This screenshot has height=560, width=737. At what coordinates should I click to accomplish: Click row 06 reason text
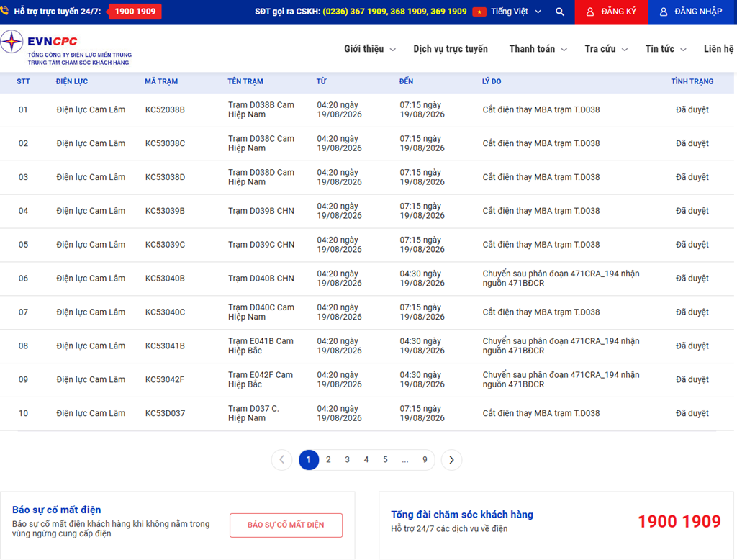561,279
